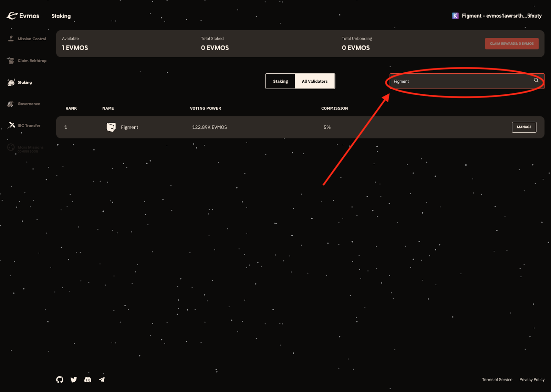Open IBC Transfer menu item
Screen dimensions: 551x392
pyautogui.click(x=29, y=125)
